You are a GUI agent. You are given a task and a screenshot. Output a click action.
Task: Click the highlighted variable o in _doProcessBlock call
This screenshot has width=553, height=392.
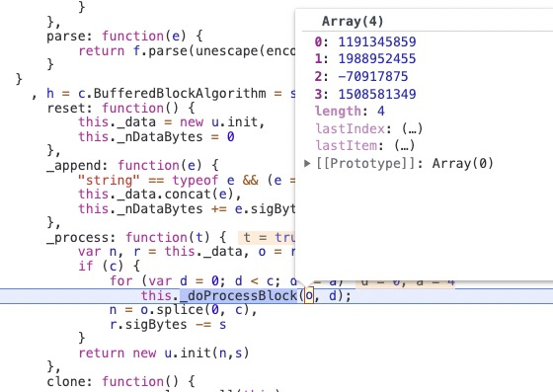click(x=309, y=295)
